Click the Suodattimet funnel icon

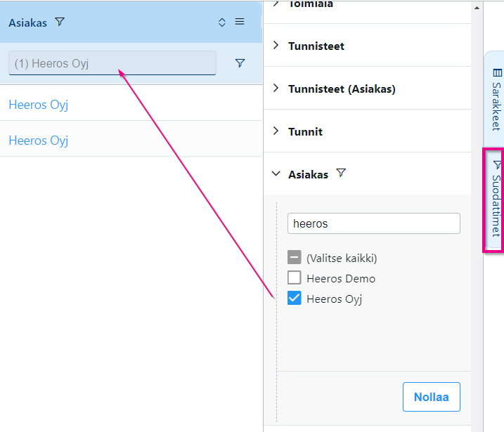497,165
